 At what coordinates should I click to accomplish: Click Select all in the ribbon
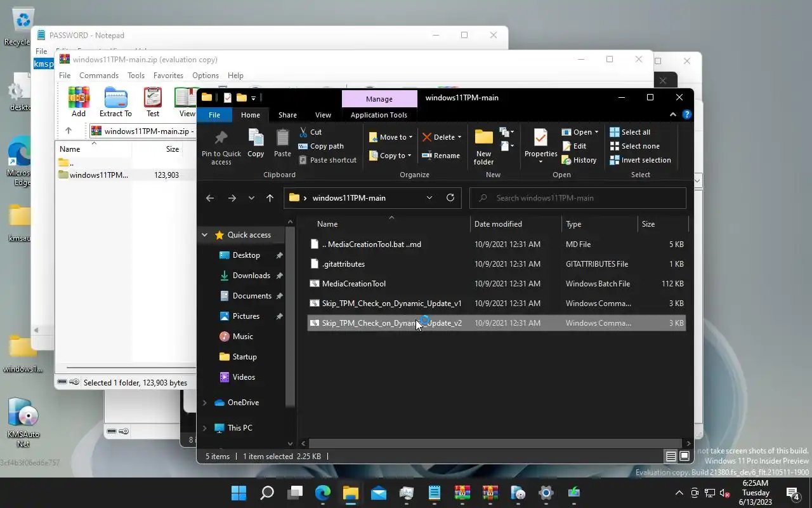[x=630, y=132]
